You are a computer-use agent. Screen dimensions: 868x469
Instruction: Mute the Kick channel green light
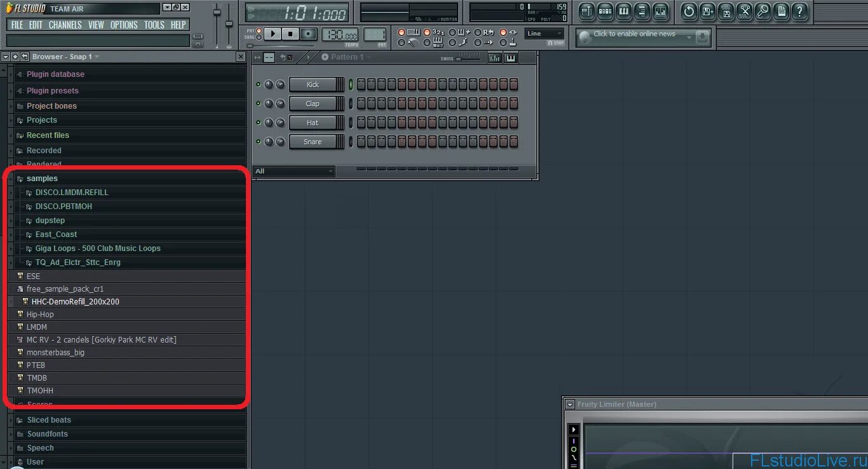pyautogui.click(x=259, y=85)
